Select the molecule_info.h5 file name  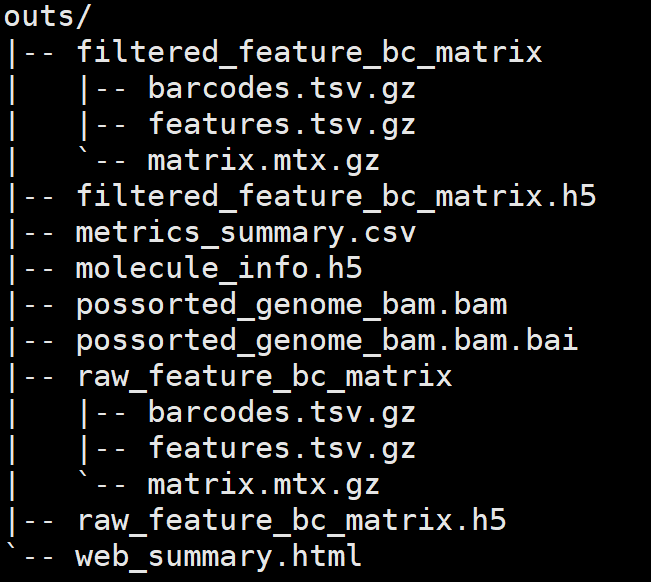tap(218, 268)
